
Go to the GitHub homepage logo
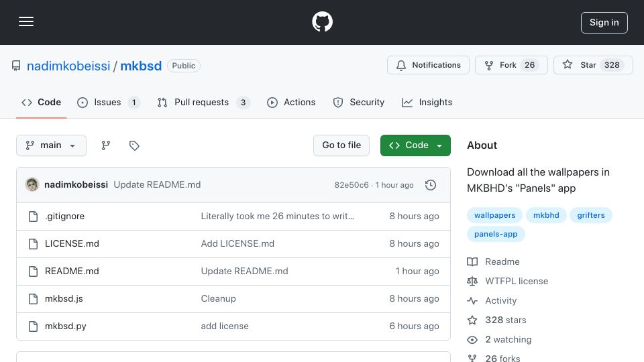[x=322, y=21]
